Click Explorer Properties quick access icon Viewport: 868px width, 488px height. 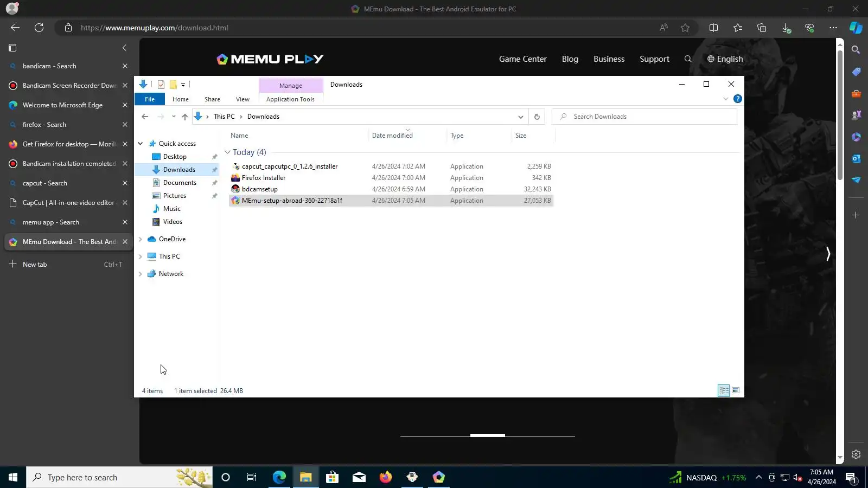tap(161, 85)
